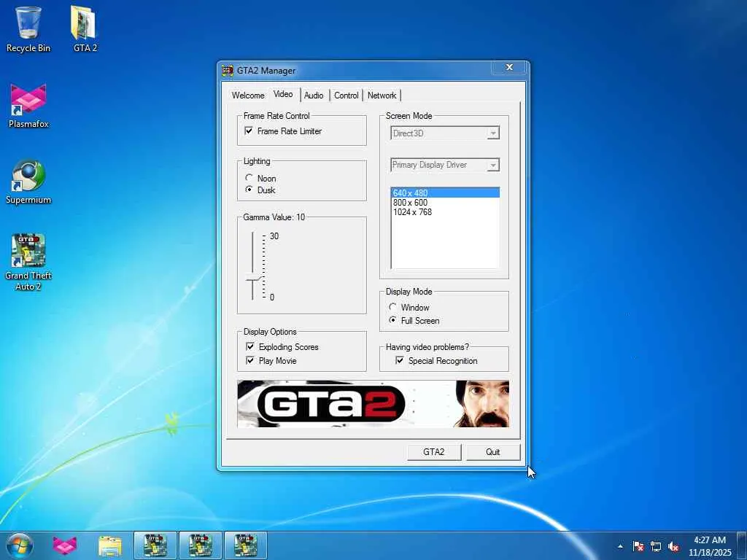The image size is (747, 560).
Task: Open Plasmafox from the taskbar
Action: tap(65, 545)
